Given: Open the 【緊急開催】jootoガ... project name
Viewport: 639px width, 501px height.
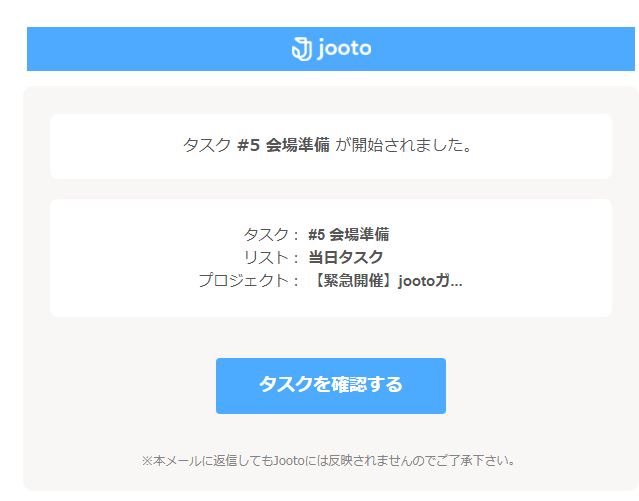Looking at the screenshot, I should click(x=385, y=281).
